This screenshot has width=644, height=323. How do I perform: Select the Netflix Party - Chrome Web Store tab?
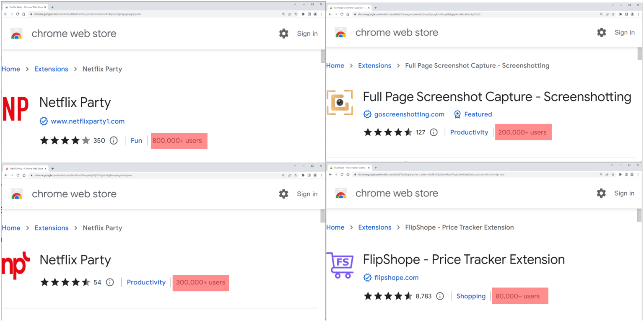pyautogui.click(x=23, y=7)
